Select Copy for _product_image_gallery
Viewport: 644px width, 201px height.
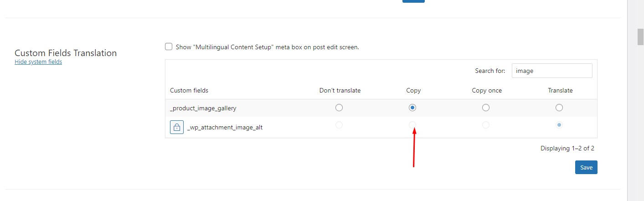click(412, 108)
